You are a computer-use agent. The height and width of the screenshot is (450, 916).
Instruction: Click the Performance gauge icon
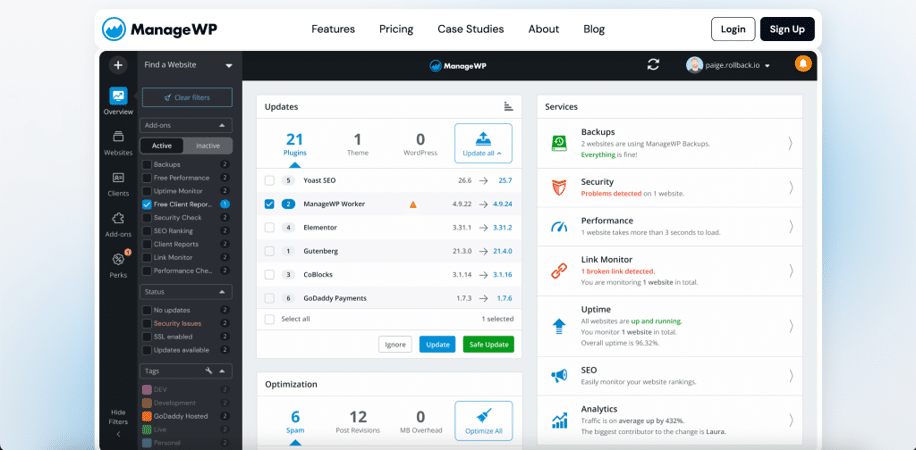coord(559,226)
